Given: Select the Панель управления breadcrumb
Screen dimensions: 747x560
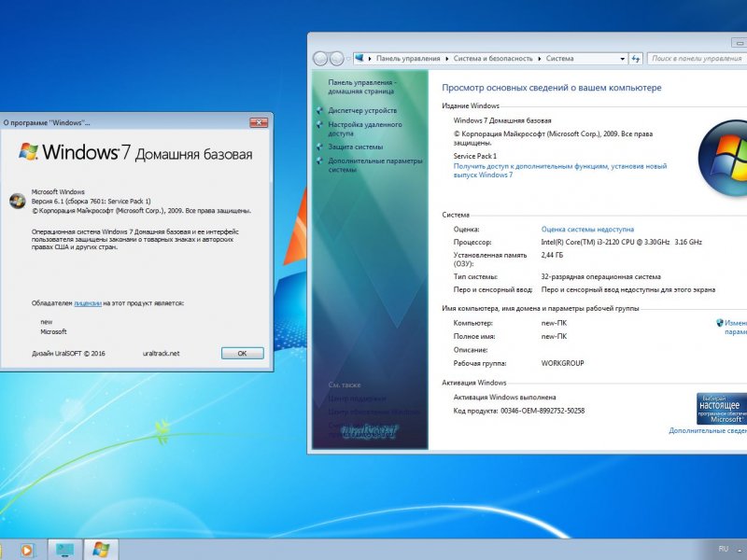Looking at the screenshot, I should click(x=408, y=59).
